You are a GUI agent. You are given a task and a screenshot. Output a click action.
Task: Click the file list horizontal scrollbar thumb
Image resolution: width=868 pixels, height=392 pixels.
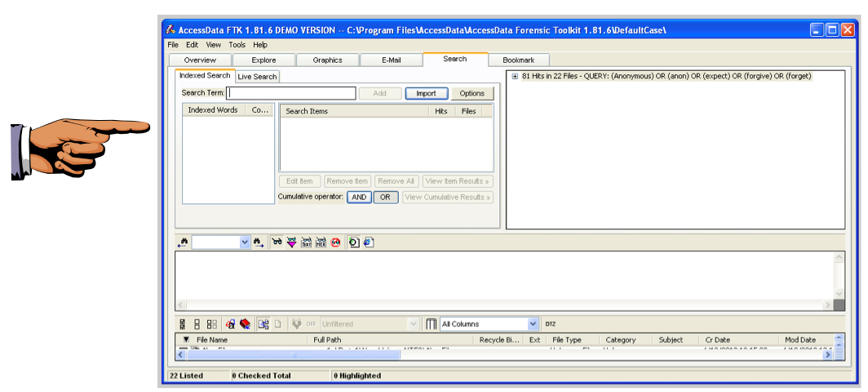[x=292, y=355]
